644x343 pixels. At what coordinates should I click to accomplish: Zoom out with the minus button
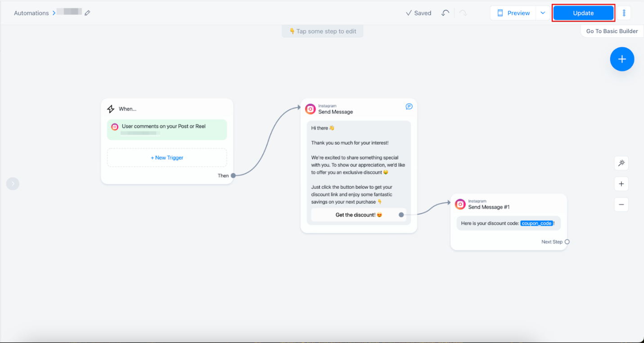coord(621,204)
